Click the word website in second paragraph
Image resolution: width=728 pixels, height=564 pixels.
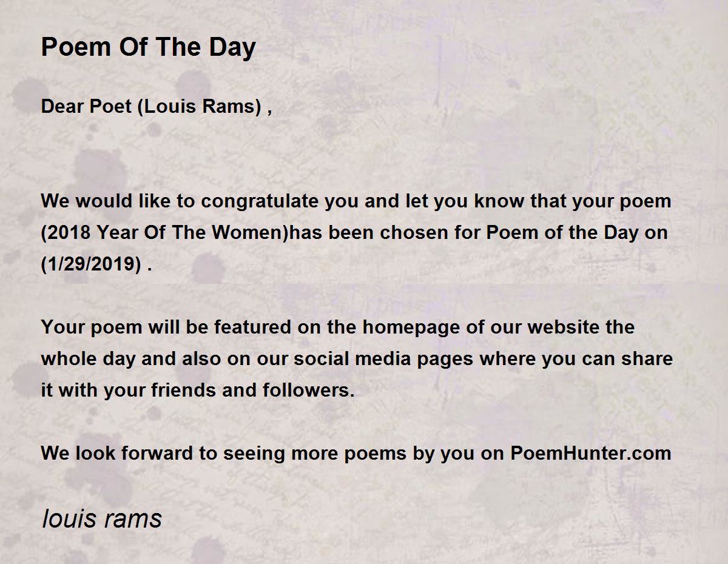(x=565, y=327)
